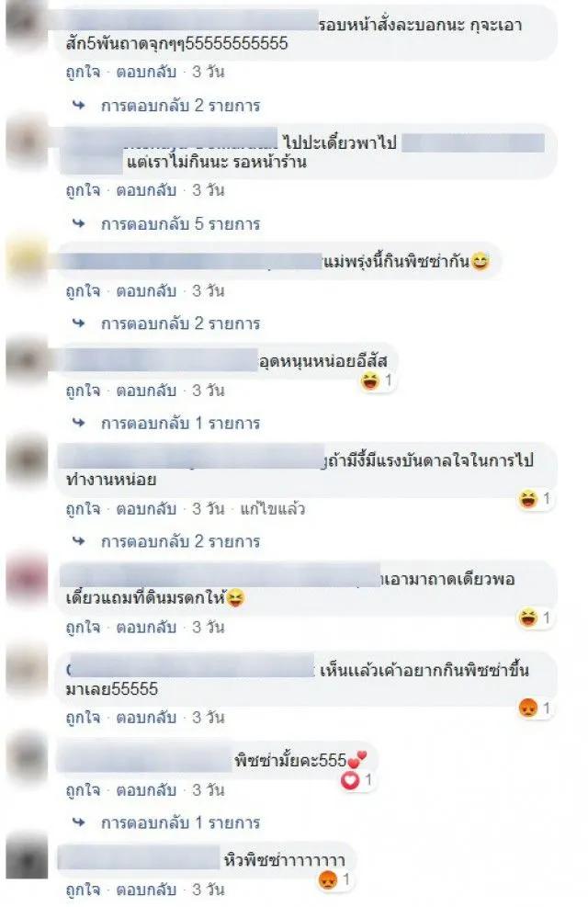Open yellow avatar beside แม่พรุ่งนี้กินพิซซ่ากัน comment
Image resolution: width=588 pixels, height=907 pixels.
(x=27, y=256)
